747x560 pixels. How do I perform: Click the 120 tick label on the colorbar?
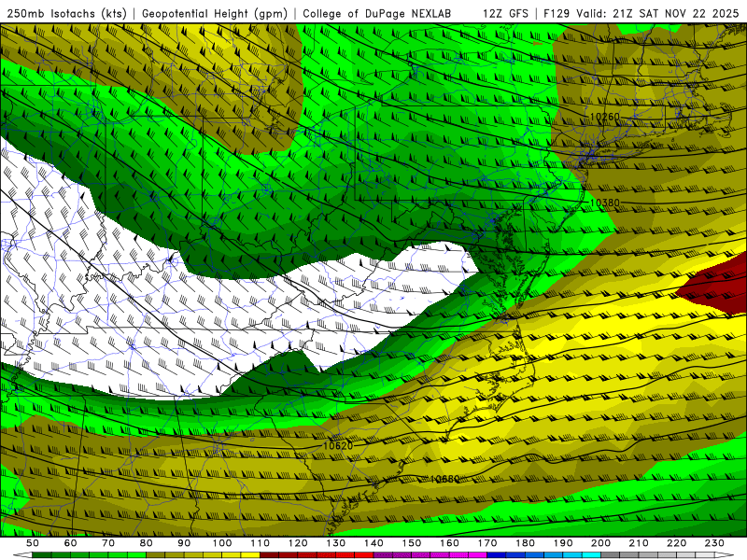point(298,543)
